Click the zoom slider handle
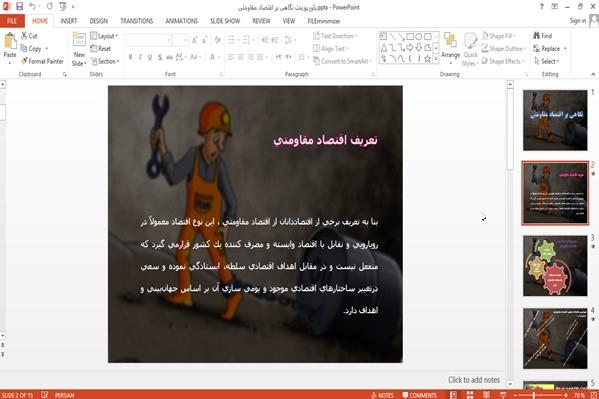The image size is (599, 399). tap(534, 395)
